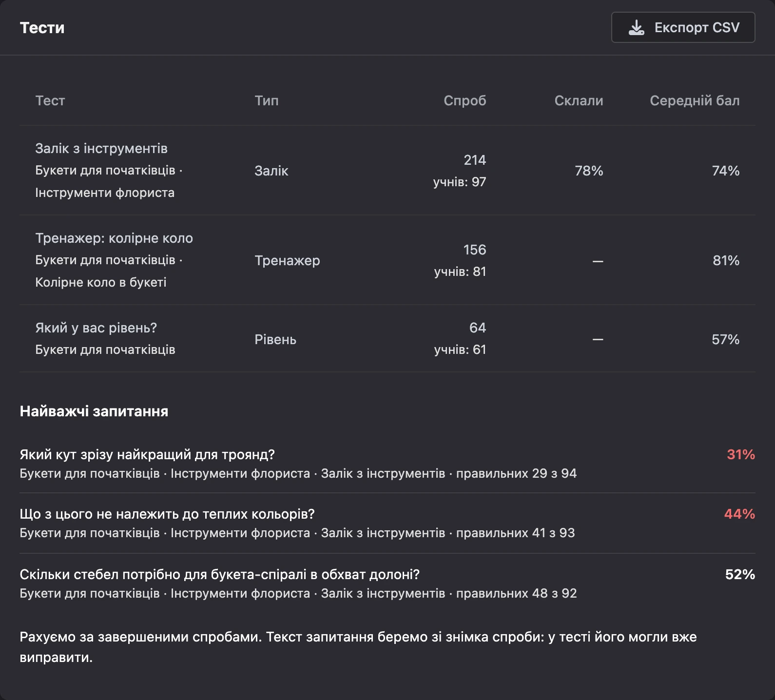The width and height of the screenshot is (775, 700).
Task: Open question about кут зрізу для троянд
Action: pyautogui.click(x=147, y=454)
